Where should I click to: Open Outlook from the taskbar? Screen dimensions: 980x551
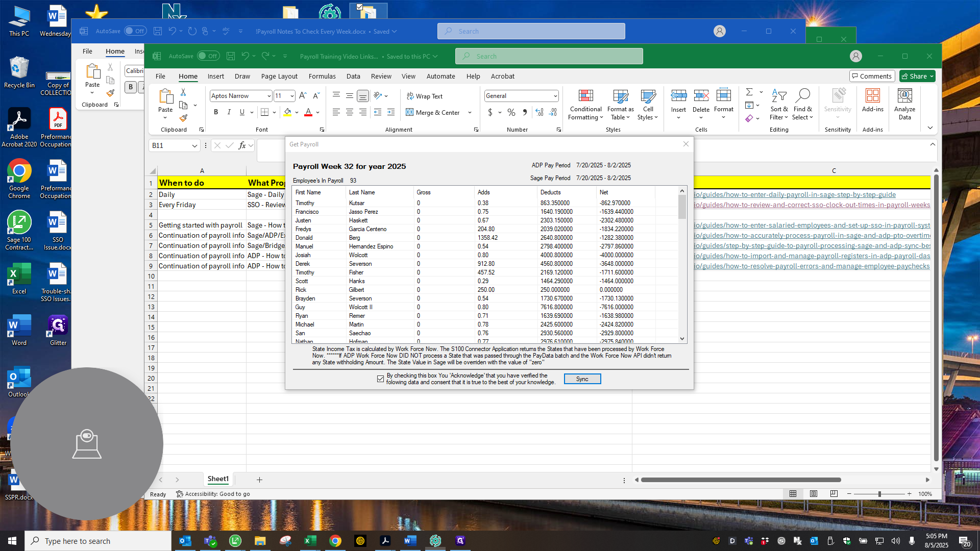[x=185, y=541]
